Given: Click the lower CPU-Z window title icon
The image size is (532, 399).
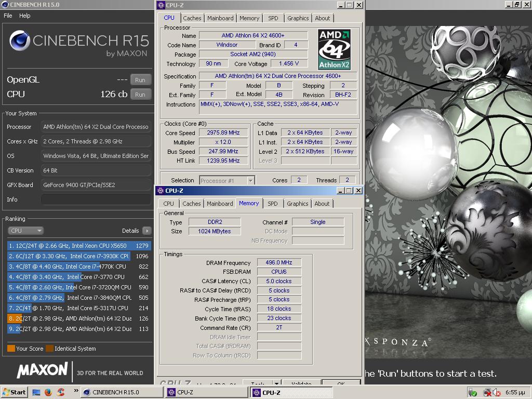Looking at the screenshot, I should coord(161,191).
